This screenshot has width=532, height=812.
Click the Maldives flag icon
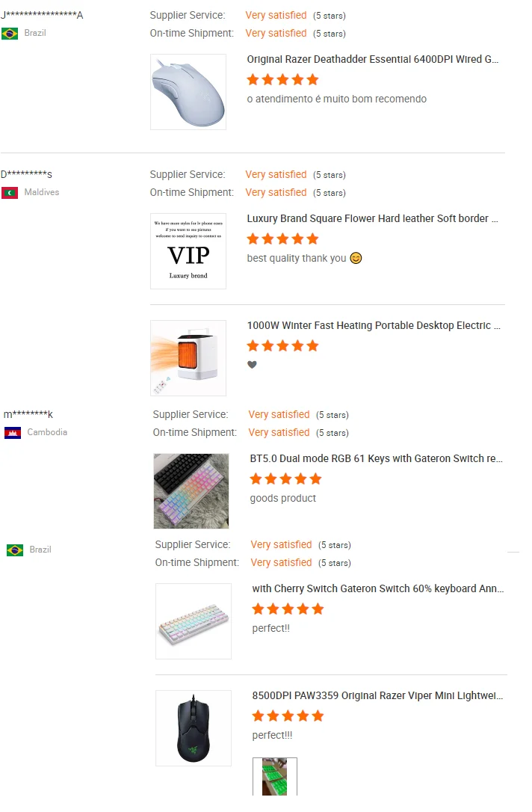(10, 193)
